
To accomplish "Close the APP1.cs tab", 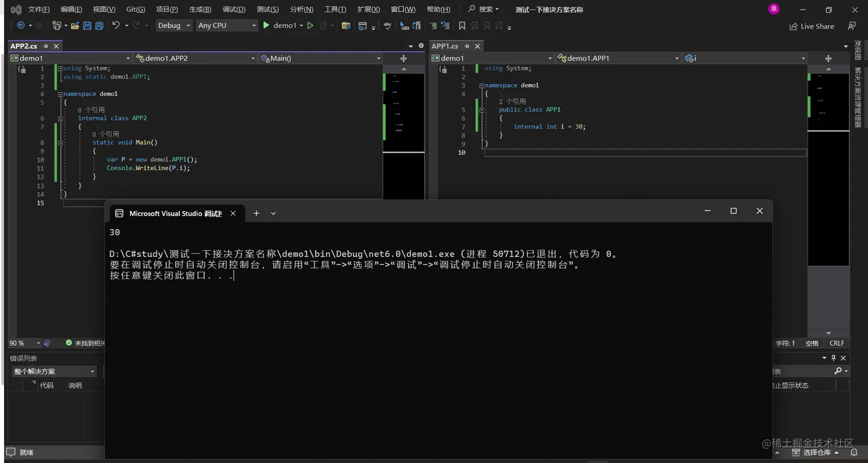I will (477, 46).
